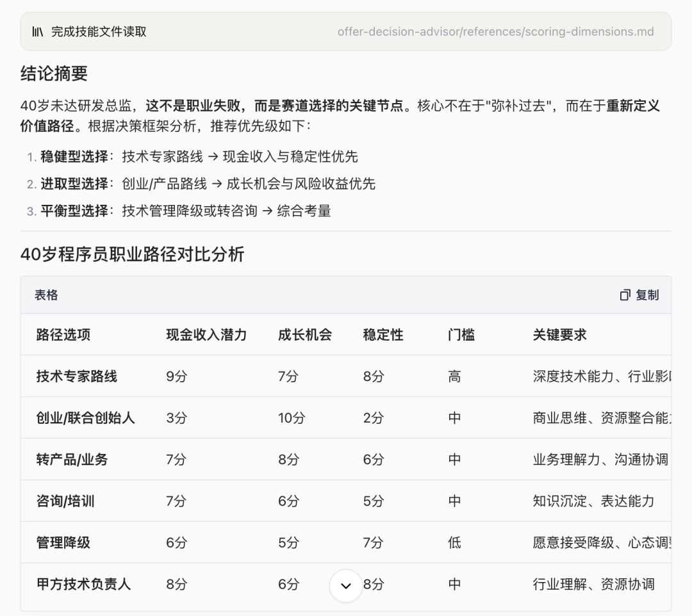This screenshot has height=616, width=692.
Task: Click the 5分 stability cell in 咨询/培训 row
Action: pos(374,501)
